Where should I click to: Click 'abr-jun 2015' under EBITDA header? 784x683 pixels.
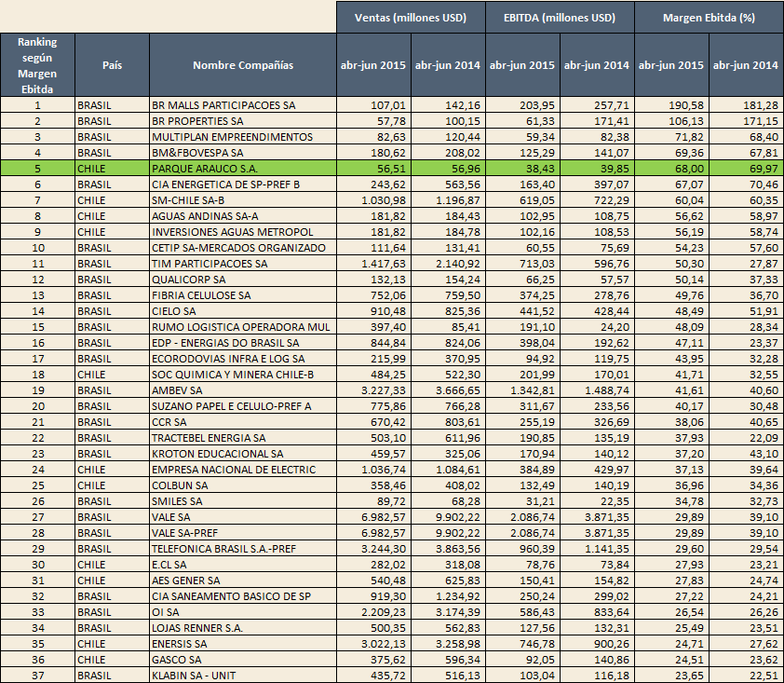pyautogui.click(x=522, y=65)
